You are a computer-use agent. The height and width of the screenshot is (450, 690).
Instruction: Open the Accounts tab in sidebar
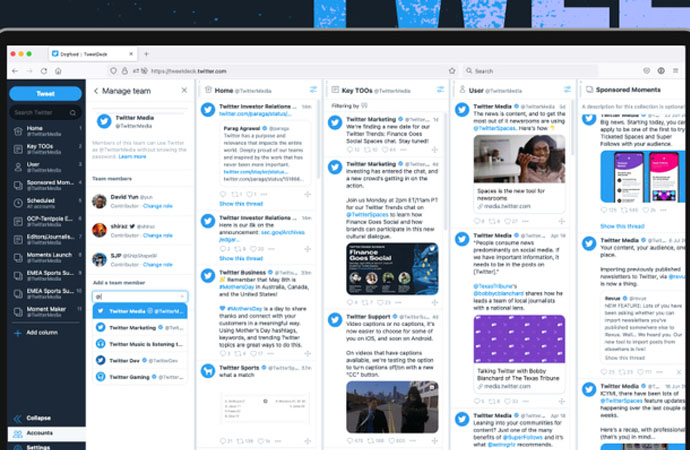[x=40, y=433]
